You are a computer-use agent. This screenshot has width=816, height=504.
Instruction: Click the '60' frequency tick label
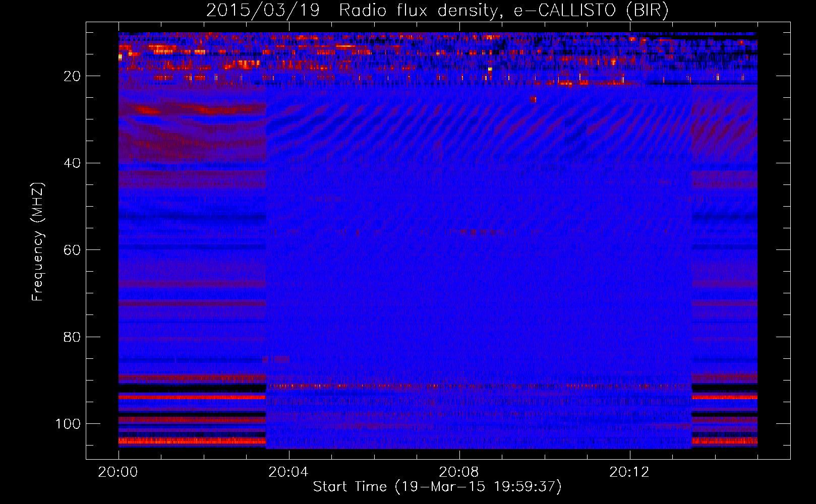(x=72, y=250)
